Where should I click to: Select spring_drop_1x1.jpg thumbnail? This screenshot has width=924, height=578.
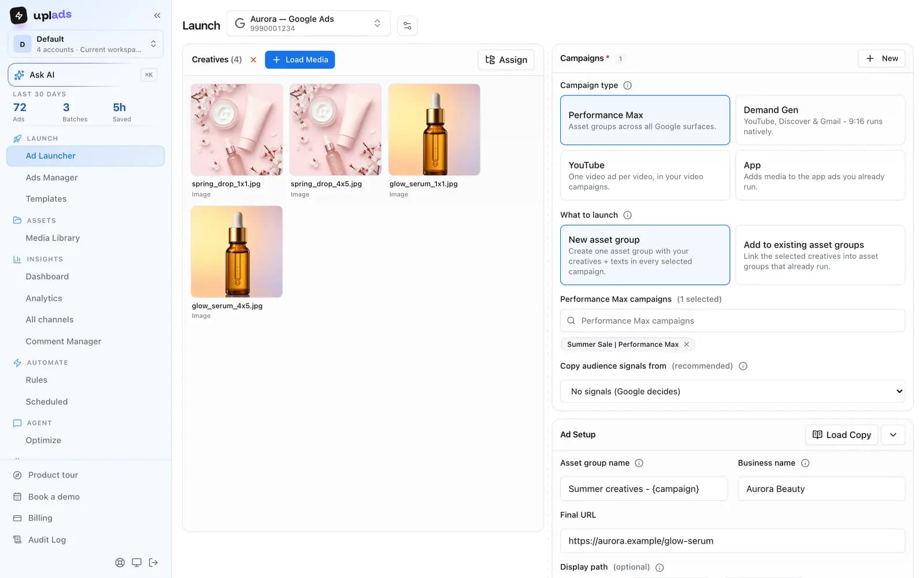(237, 129)
